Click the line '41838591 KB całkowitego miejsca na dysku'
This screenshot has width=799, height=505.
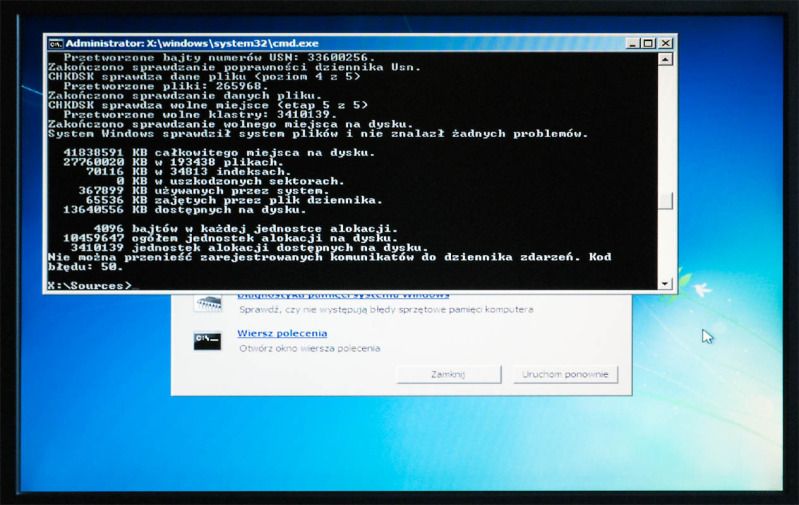coord(219,152)
